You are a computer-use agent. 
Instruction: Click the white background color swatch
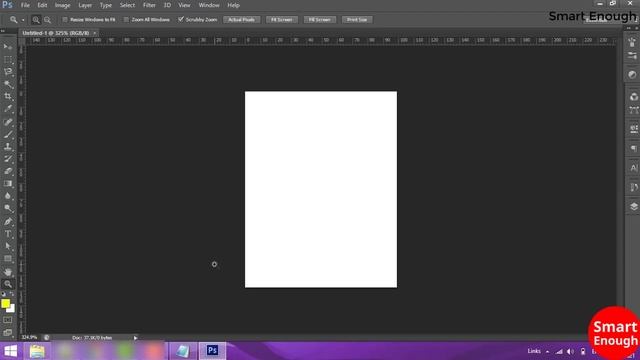tap(12, 310)
